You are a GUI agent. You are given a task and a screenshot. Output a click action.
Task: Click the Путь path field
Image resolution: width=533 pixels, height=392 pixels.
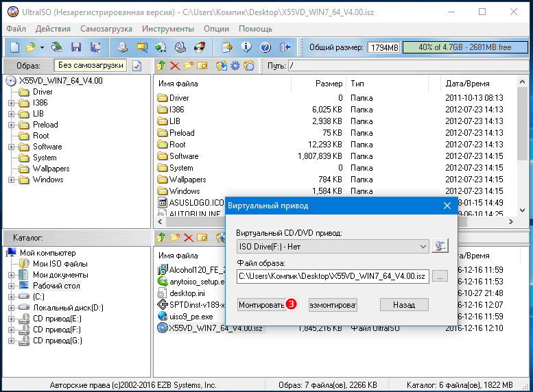(x=408, y=66)
